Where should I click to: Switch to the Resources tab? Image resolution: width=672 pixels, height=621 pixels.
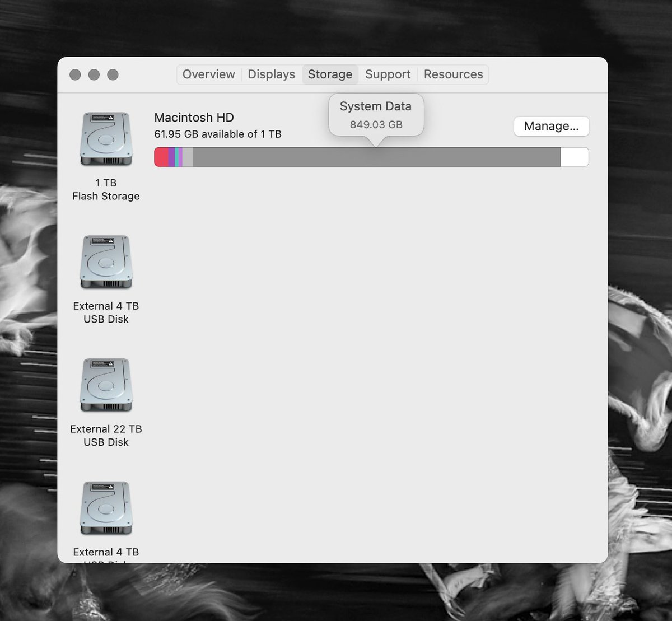[x=453, y=74]
